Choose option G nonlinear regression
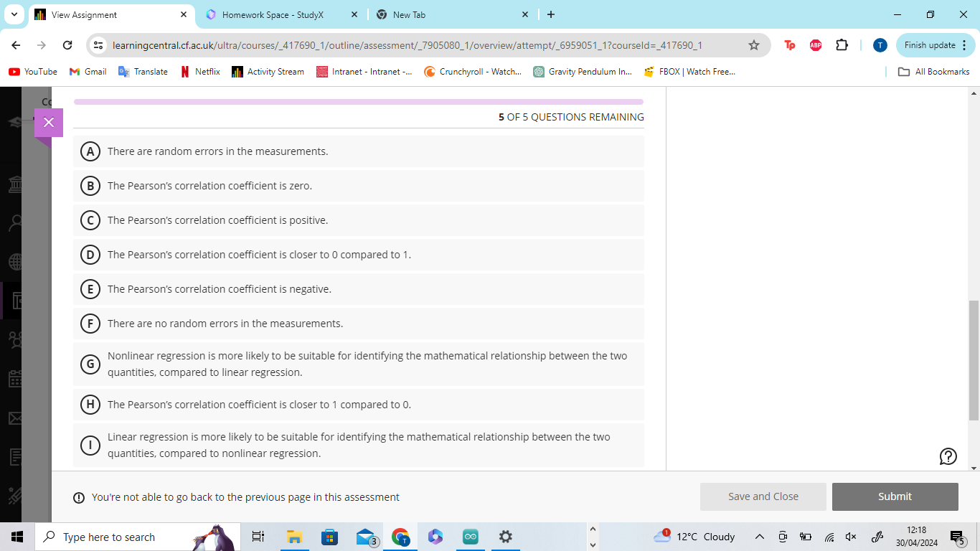 pyautogui.click(x=90, y=364)
